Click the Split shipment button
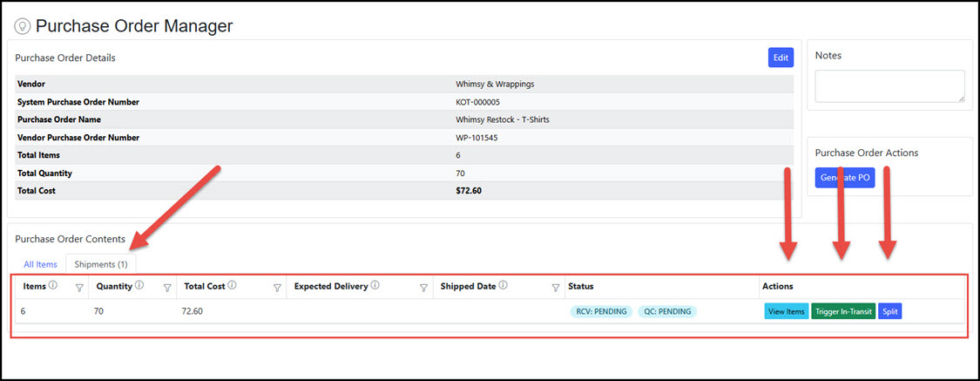 point(889,311)
